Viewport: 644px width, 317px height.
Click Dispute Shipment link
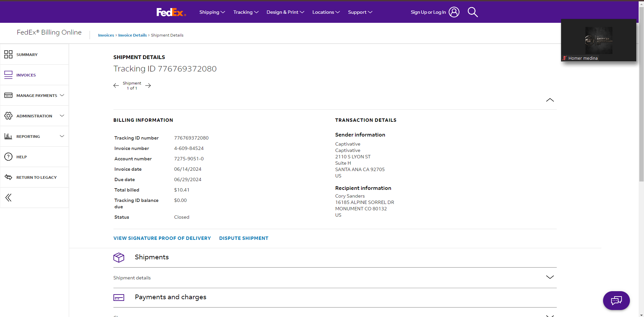tap(244, 238)
